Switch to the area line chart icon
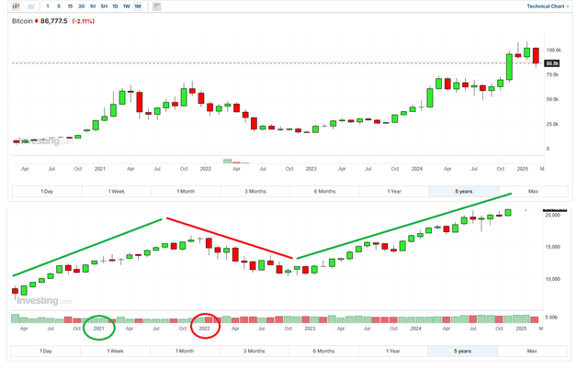Screen dimensions: 588x368 point(31,6)
